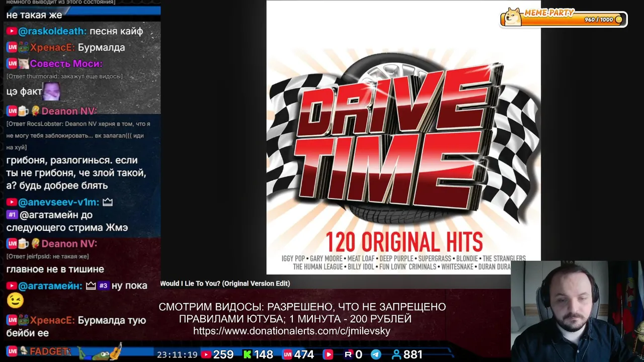Click the Kick icon beside 148
The image size is (644, 362).
[x=248, y=355]
